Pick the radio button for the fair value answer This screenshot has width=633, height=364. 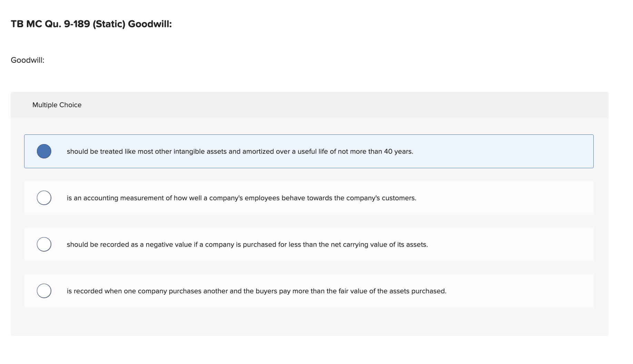[x=44, y=291]
